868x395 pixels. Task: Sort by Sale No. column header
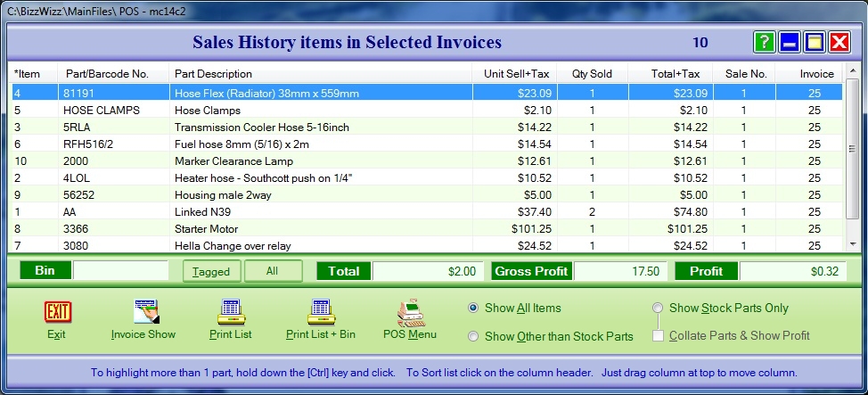(x=743, y=74)
